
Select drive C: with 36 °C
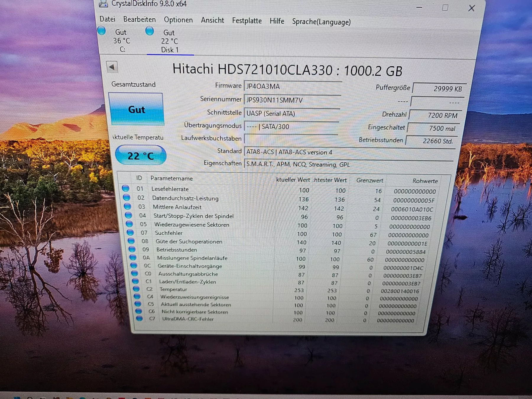pyautogui.click(x=121, y=40)
